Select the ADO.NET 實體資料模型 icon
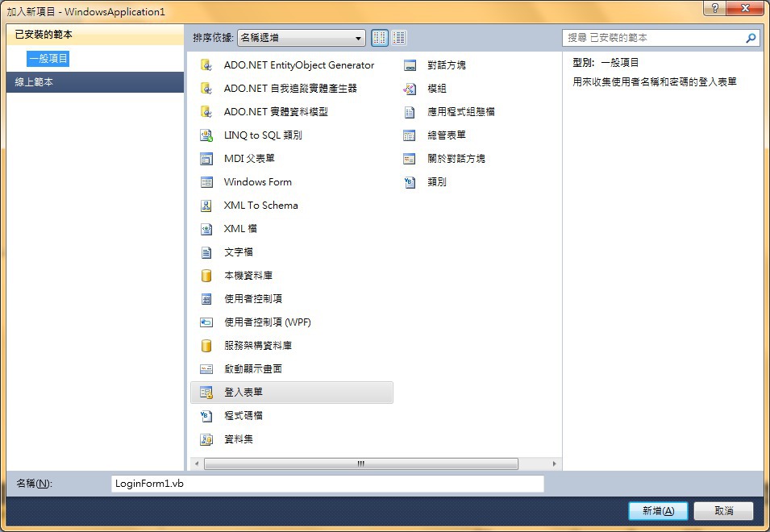This screenshot has height=532, width=770. click(x=206, y=112)
